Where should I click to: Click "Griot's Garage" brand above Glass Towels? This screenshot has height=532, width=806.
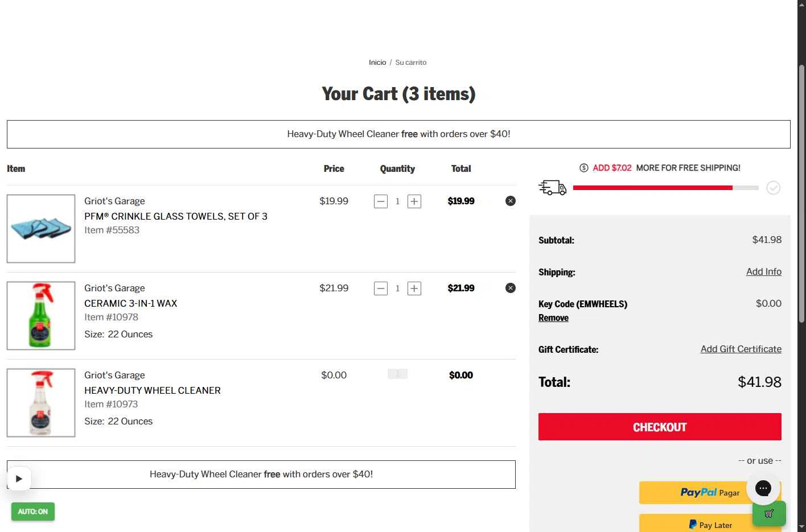114,201
